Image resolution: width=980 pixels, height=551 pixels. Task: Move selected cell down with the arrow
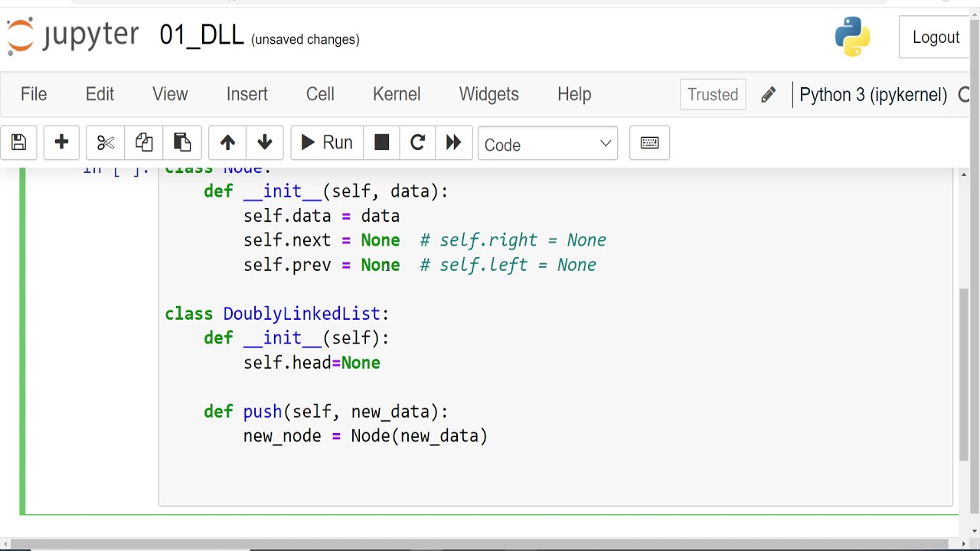coord(265,142)
